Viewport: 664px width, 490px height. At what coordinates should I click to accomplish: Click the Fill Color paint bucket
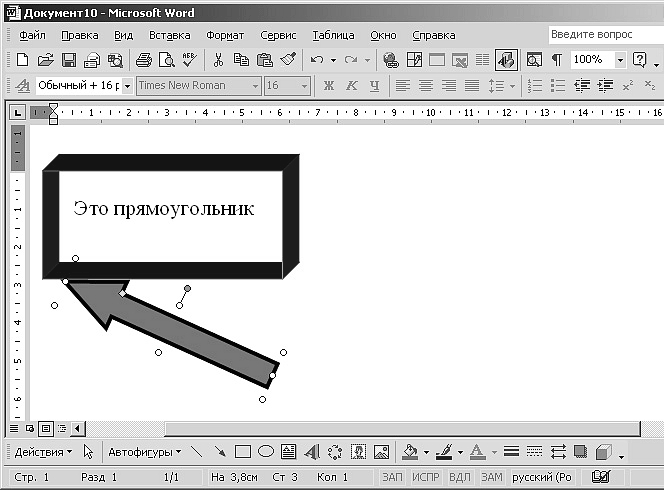[410, 452]
